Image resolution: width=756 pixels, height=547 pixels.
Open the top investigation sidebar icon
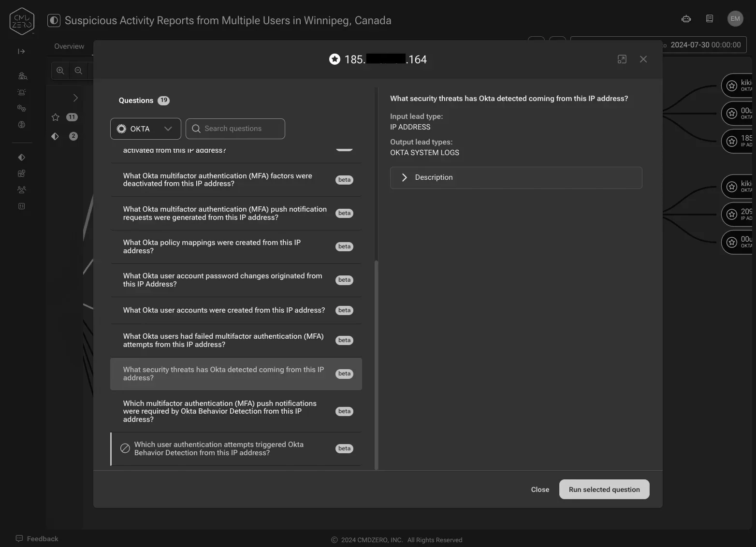[x=22, y=76]
